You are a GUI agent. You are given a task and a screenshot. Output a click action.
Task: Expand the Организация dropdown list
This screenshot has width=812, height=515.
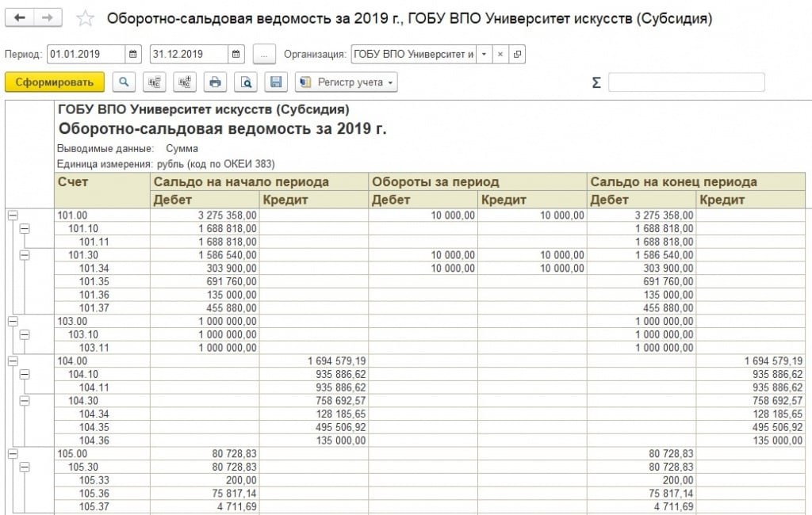483,54
